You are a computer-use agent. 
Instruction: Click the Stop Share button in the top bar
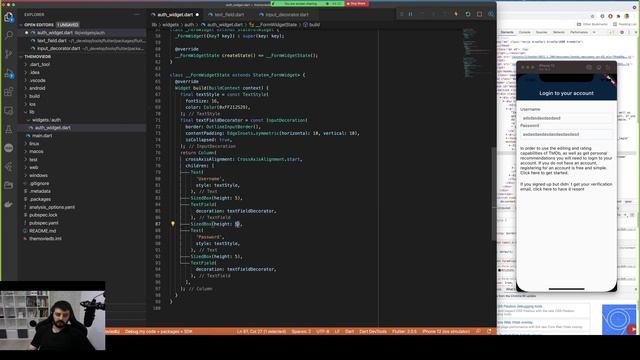click(357, 4)
